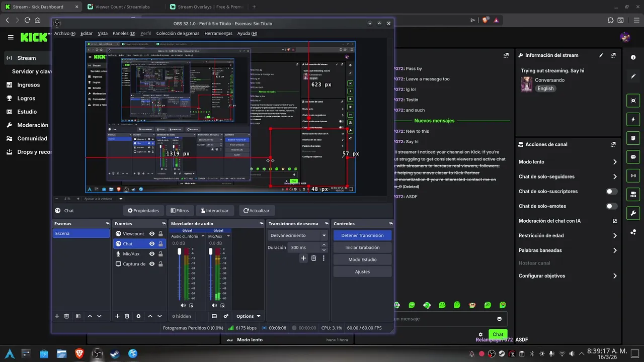Move the source up in Fuentes panel
644x362 pixels.
(x=150, y=316)
